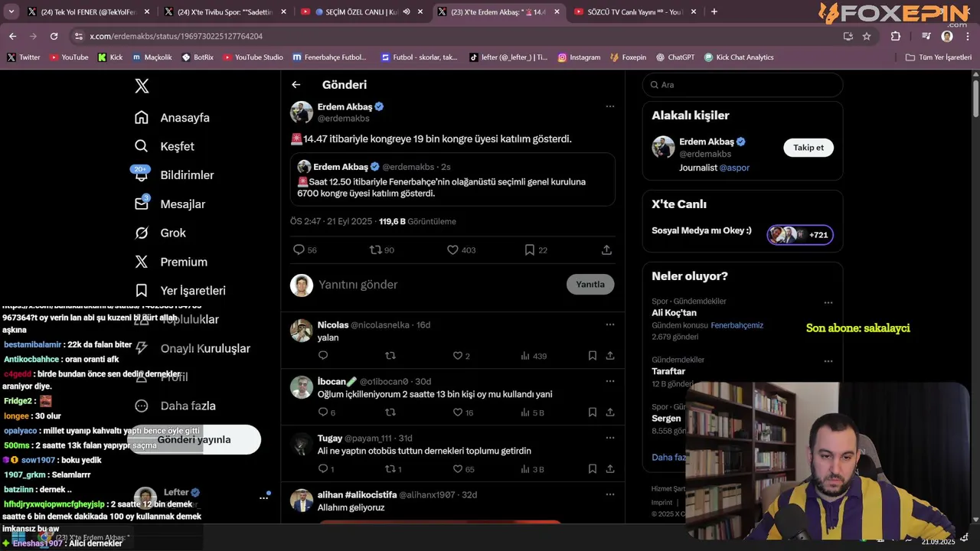Open more options for Taraftar trend

click(828, 361)
